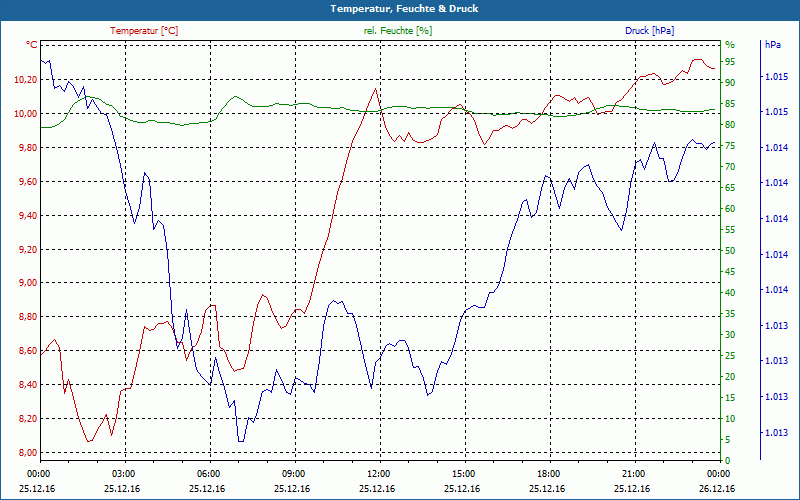
Task: Click the '8,20' temperature axis value
Action: 30,419
